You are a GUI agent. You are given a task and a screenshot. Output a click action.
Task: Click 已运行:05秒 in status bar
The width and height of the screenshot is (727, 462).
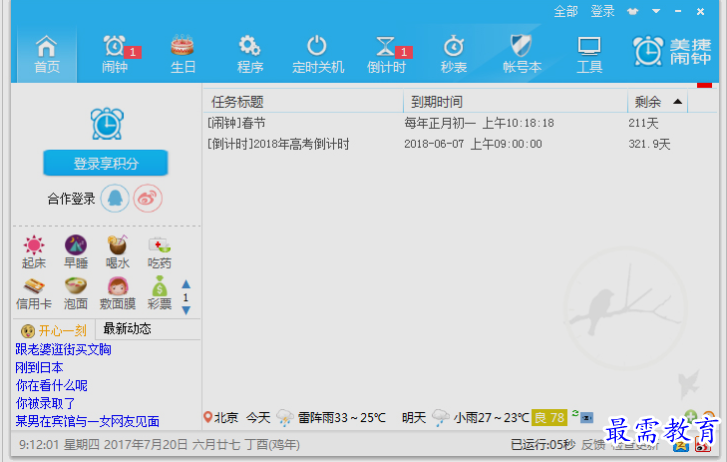(x=542, y=445)
